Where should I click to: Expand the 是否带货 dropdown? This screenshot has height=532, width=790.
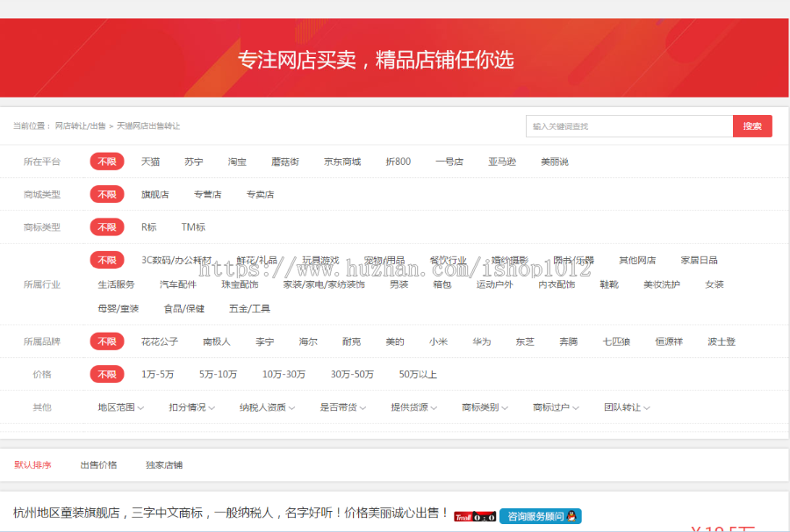[343, 407]
